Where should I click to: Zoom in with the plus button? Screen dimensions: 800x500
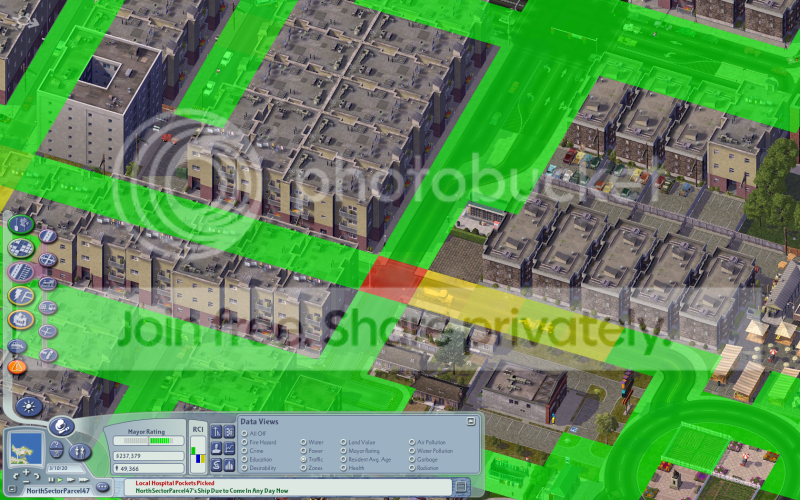pyautogui.click(x=26, y=472)
